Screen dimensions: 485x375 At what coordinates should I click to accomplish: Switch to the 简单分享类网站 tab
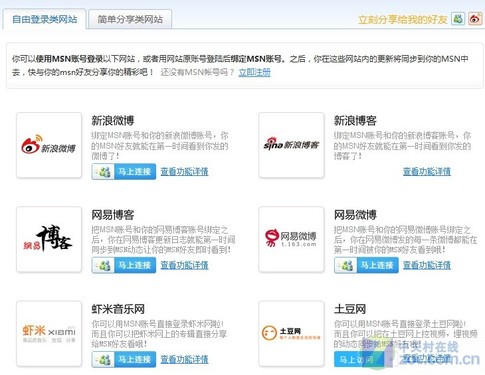click(x=130, y=19)
